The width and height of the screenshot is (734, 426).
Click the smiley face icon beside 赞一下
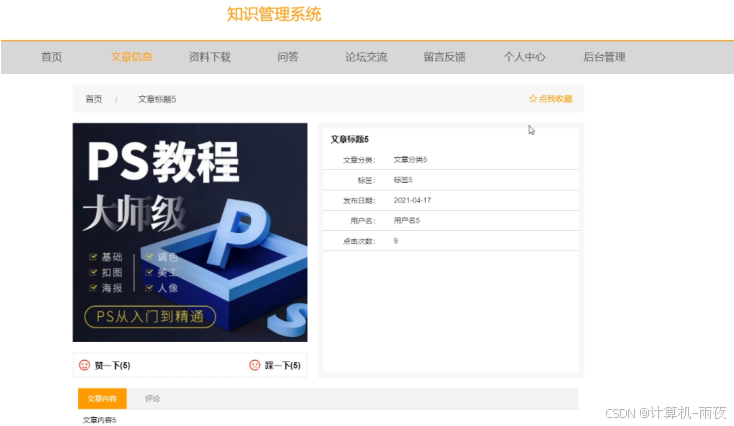tap(84, 365)
